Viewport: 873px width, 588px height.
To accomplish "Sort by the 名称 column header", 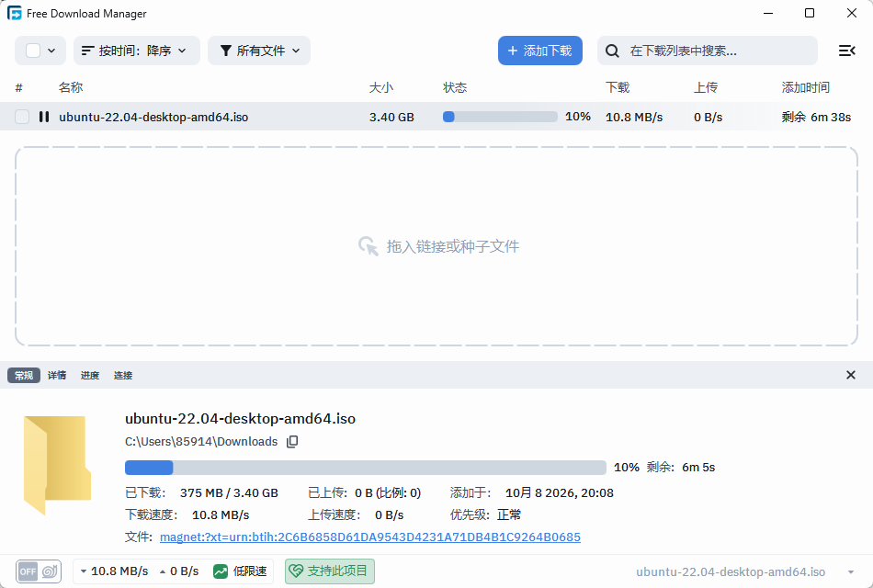I will pos(71,87).
